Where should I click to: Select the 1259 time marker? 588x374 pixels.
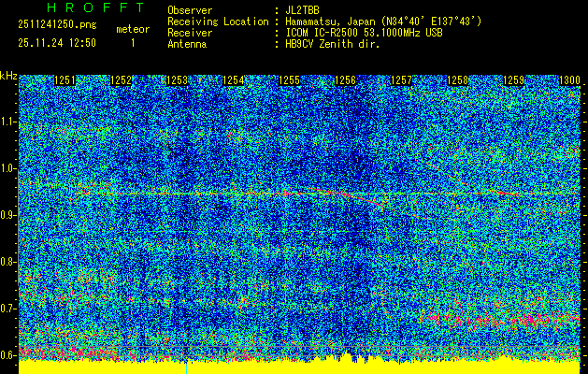[514, 80]
